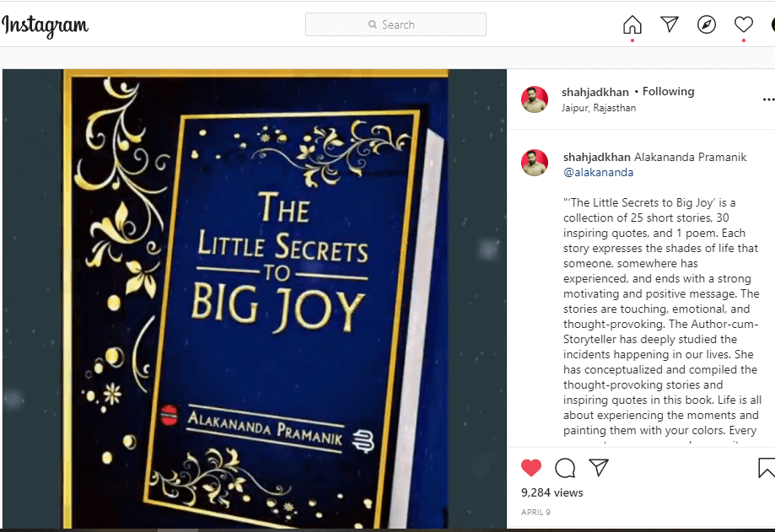Click the shahjadkhan header profile picture
775x532 pixels.
pyautogui.click(x=535, y=99)
